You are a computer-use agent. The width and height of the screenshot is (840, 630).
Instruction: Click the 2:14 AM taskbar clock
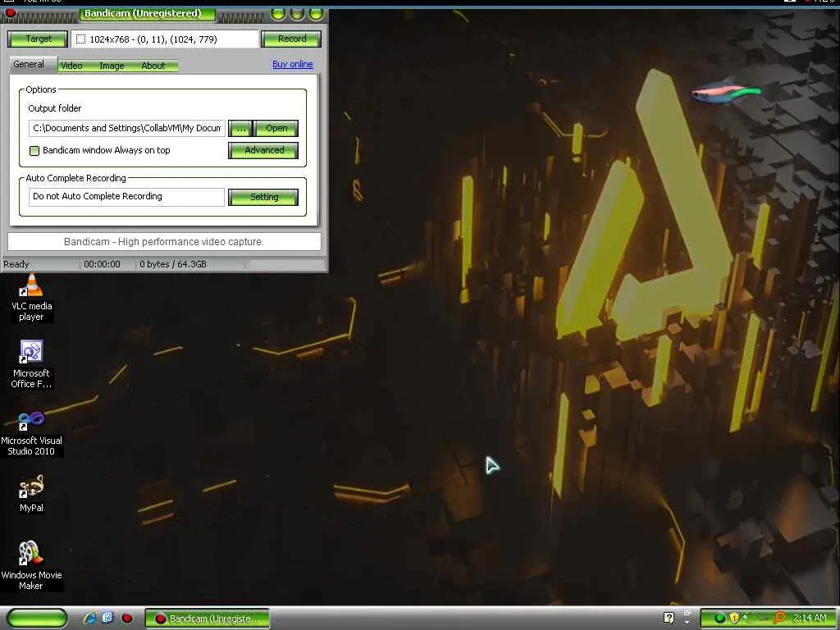click(x=810, y=619)
